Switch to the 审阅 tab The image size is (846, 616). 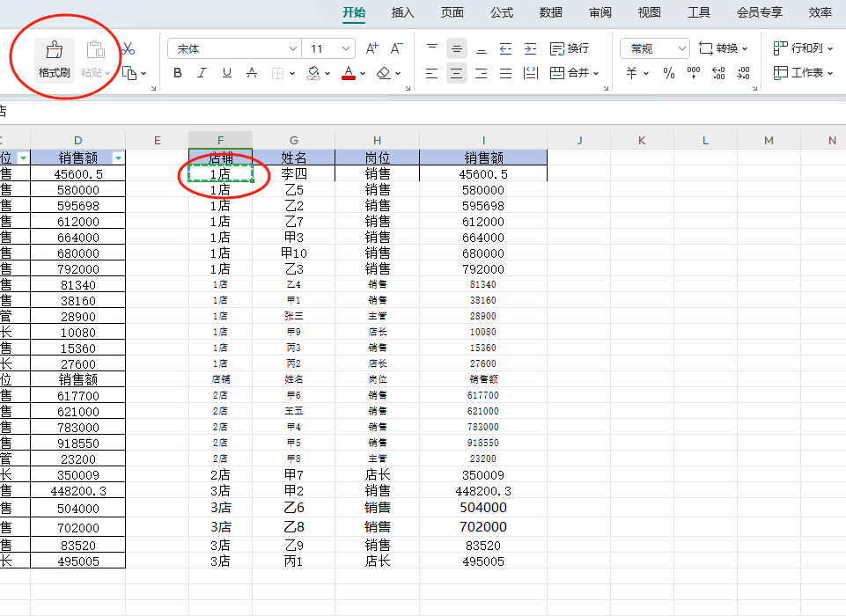pyautogui.click(x=600, y=12)
